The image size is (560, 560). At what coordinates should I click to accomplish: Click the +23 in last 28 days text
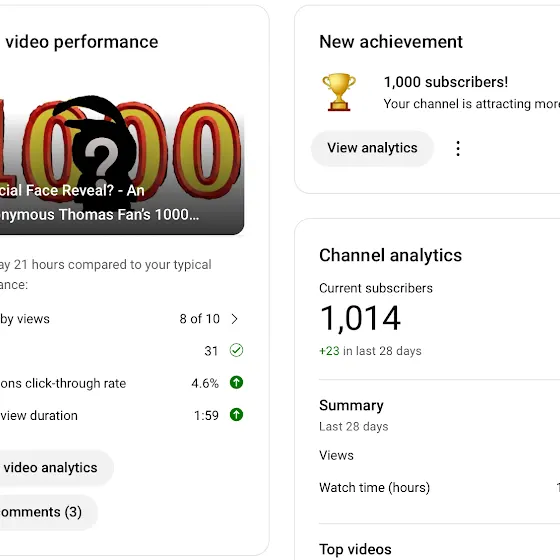(370, 351)
